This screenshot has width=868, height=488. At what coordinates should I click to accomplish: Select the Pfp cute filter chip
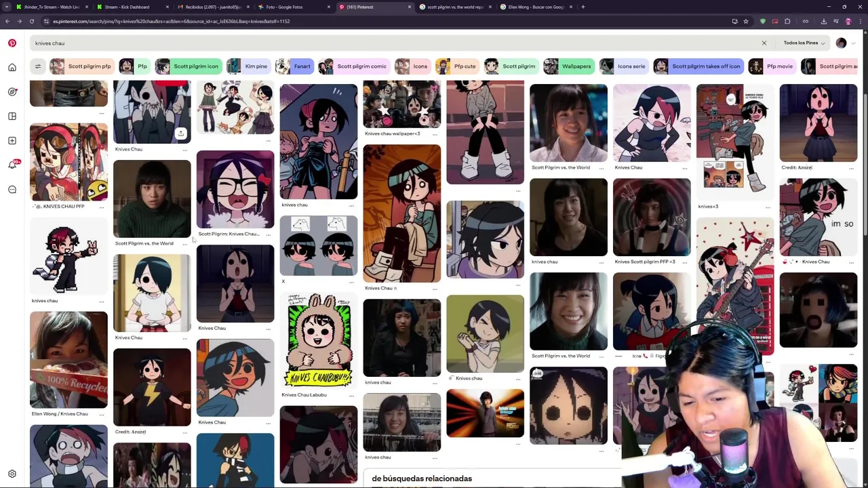(x=456, y=66)
